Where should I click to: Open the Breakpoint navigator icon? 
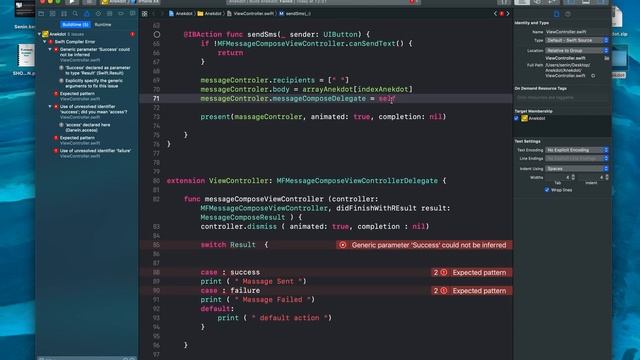(121, 13)
